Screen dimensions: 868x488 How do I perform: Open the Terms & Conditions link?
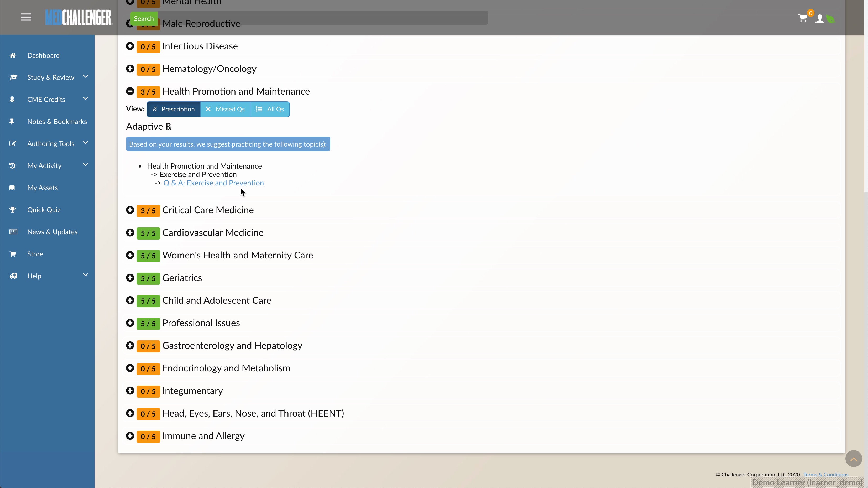(x=826, y=475)
